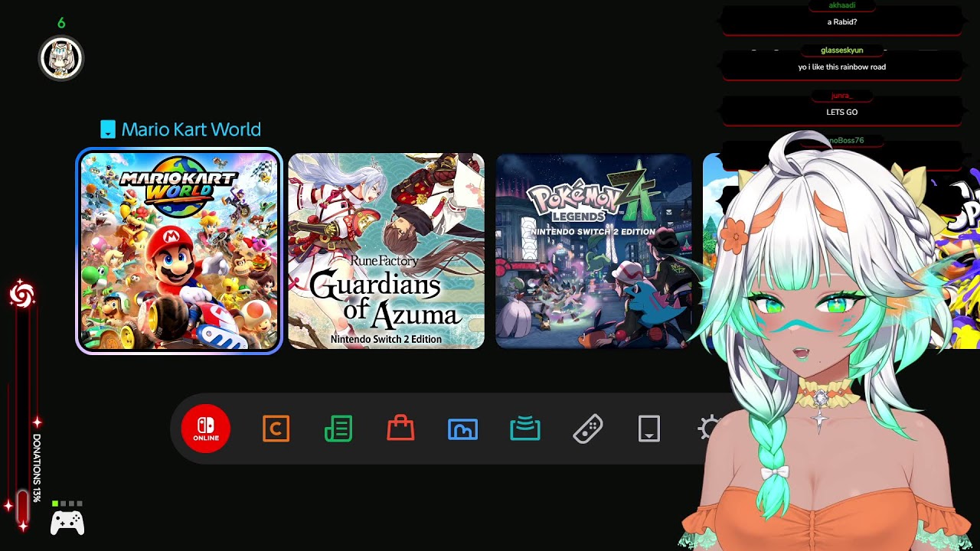Viewport: 980px width, 551px height.
Task: Click chat username "glasseskyun"
Action: [842, 51]
